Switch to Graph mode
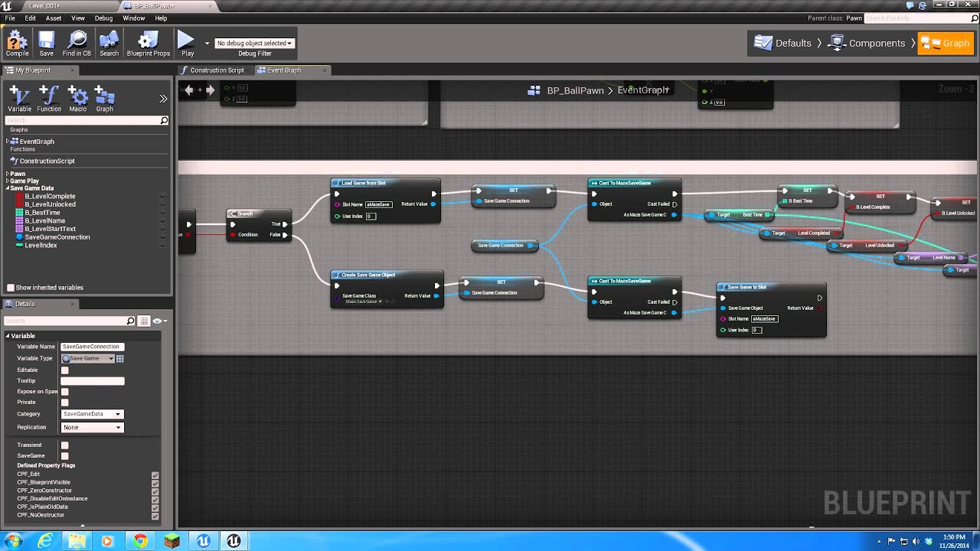The height and width of the screenshot is (551, 980). coord(945,43)
